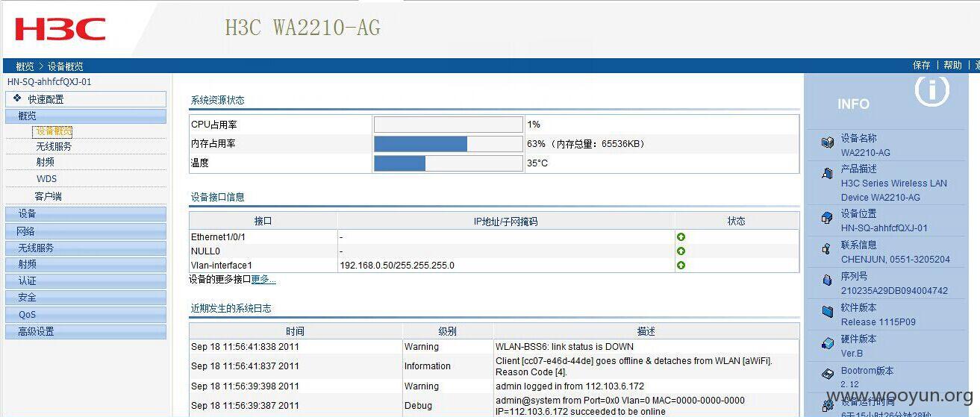This screenshot has height=417, width=980.
Task: Select 无线服务 under 概览
Action: click(54, 147)
